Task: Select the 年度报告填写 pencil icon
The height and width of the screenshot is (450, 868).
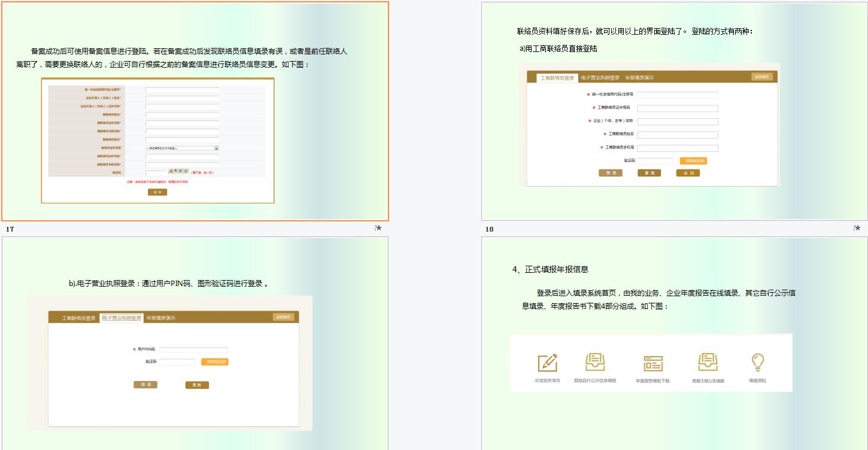Action: (x=547, y=364)
